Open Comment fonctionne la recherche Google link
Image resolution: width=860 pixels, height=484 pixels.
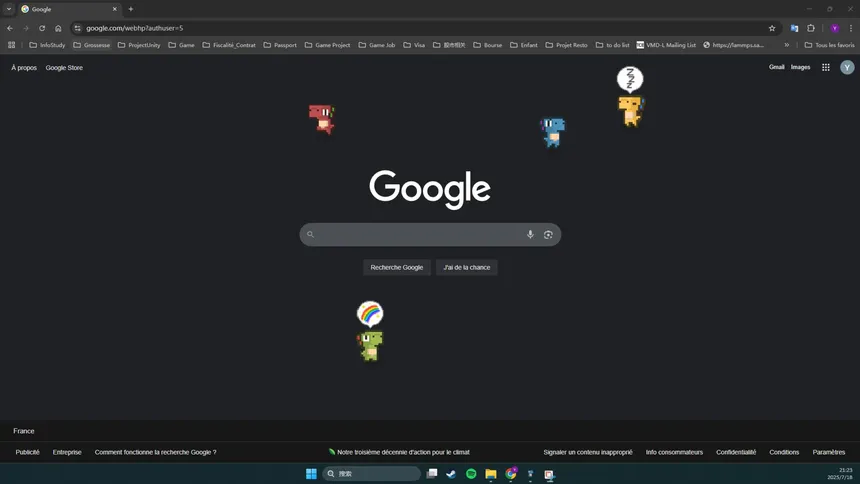pyautogui.click(x=156, y=452)
